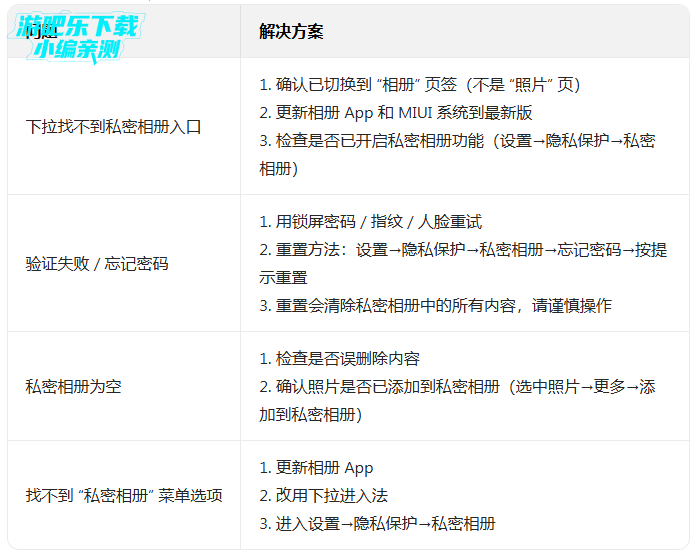Viewport: 697px width, 557px height.
Task: Click the 小编亲测 watermark badge
Action: click(x=77, y=50)
